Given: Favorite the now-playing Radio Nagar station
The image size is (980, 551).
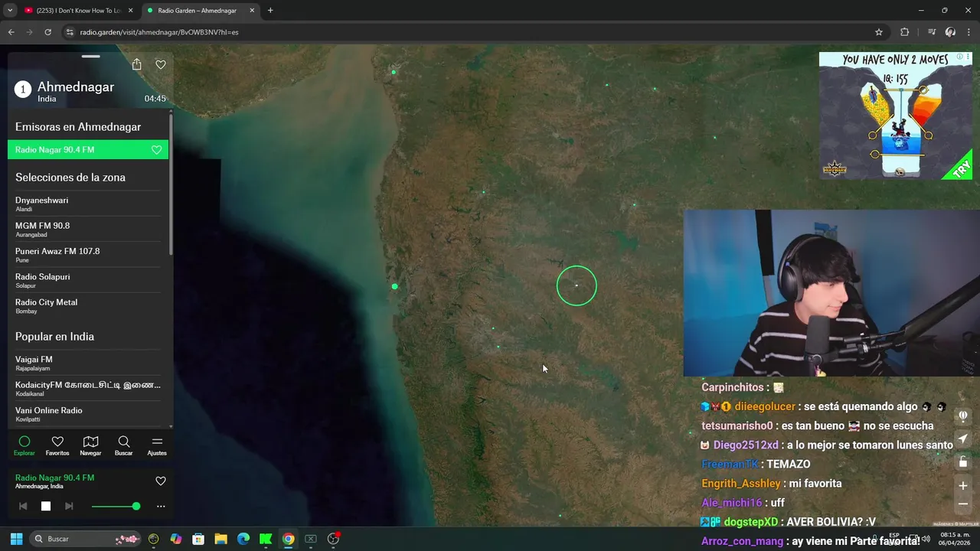Looking at the screenshot, I should 161,481.
